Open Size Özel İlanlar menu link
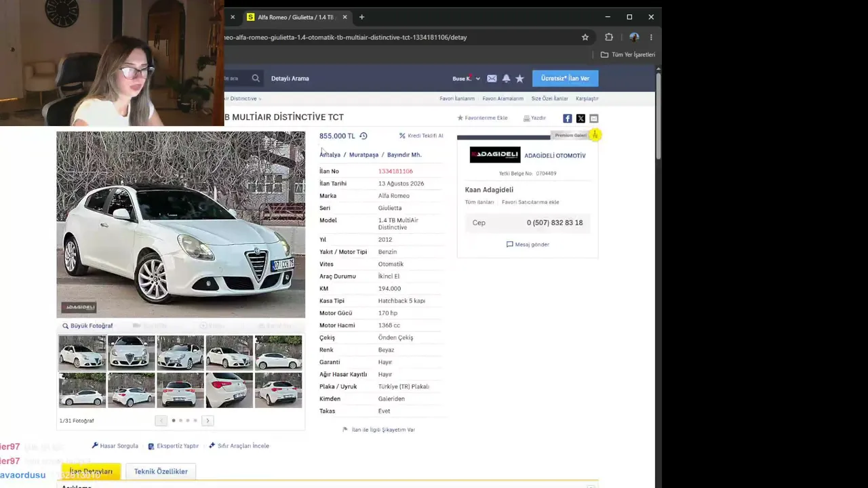Image resolution: width=868 pixels, height=488 pixels. pos(549,99)
